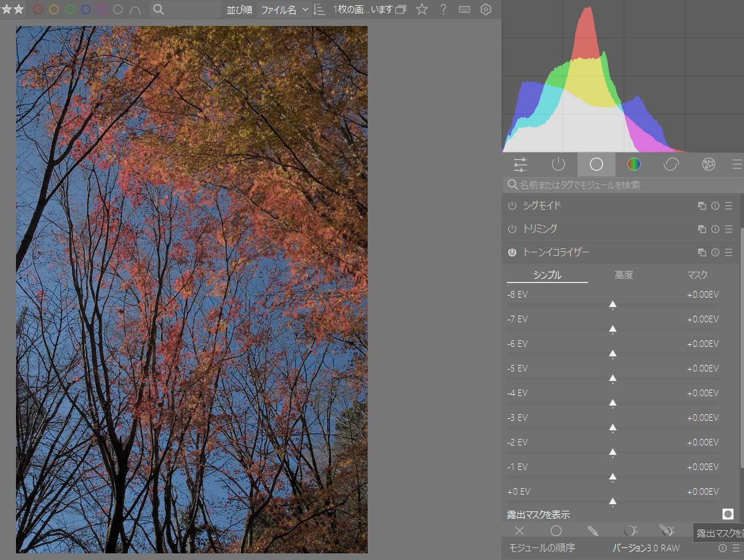
Task: Reset the シグモイド module parameters
Action: click(x=715, y=206)
